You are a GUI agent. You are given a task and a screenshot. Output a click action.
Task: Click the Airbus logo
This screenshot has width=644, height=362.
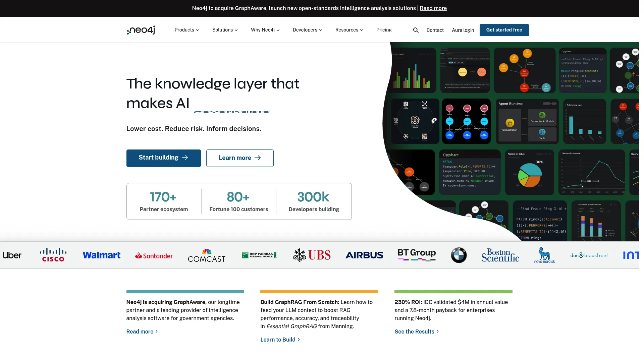[x=364, y=255]
